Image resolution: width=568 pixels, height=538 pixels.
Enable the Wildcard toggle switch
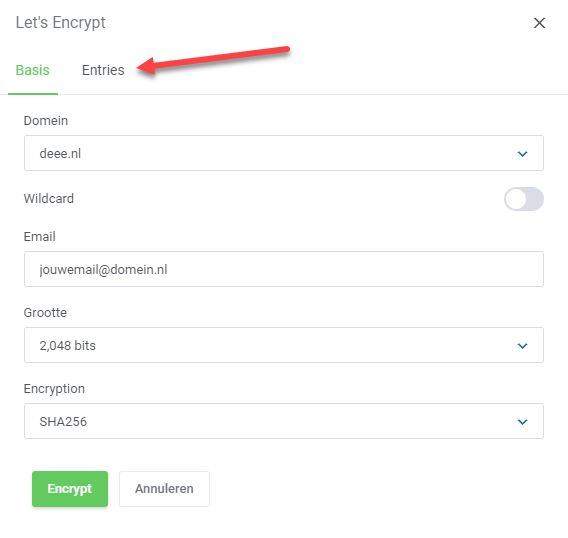tap(523, 199)
